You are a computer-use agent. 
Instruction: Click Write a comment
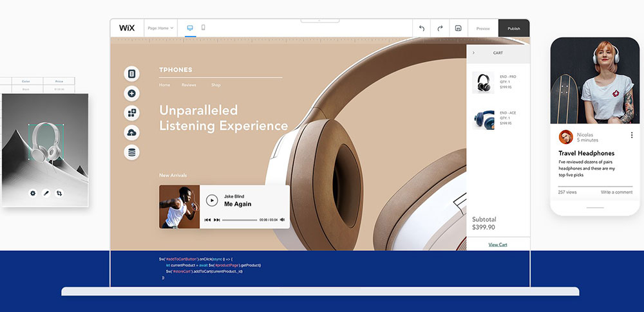pos(616,192)
